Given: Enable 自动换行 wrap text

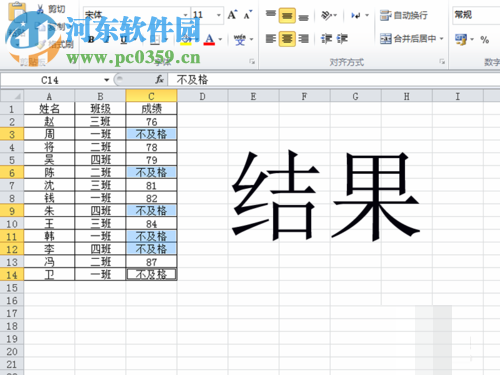Looking at the screenshot, I should pyautogui.click(x=404, y=15).
